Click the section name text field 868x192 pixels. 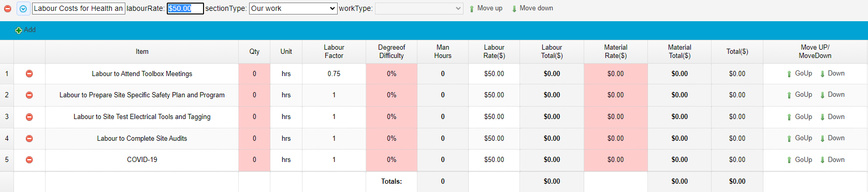pyautogui.click(x=79, y=8)
